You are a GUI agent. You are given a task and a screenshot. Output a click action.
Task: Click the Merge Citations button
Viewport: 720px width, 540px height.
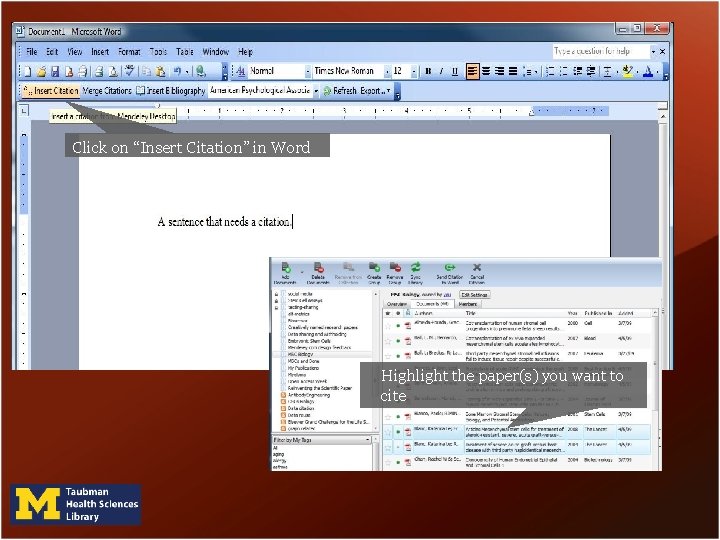[107, 91]
